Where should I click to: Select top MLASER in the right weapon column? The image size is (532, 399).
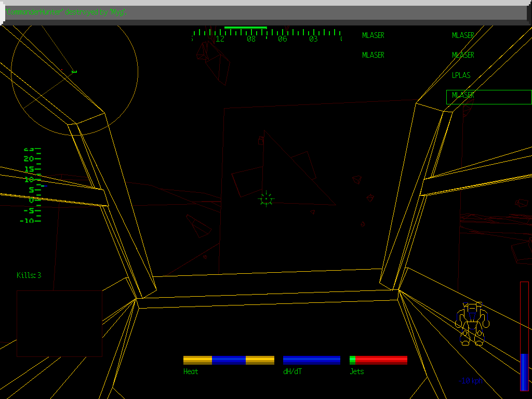463,35
